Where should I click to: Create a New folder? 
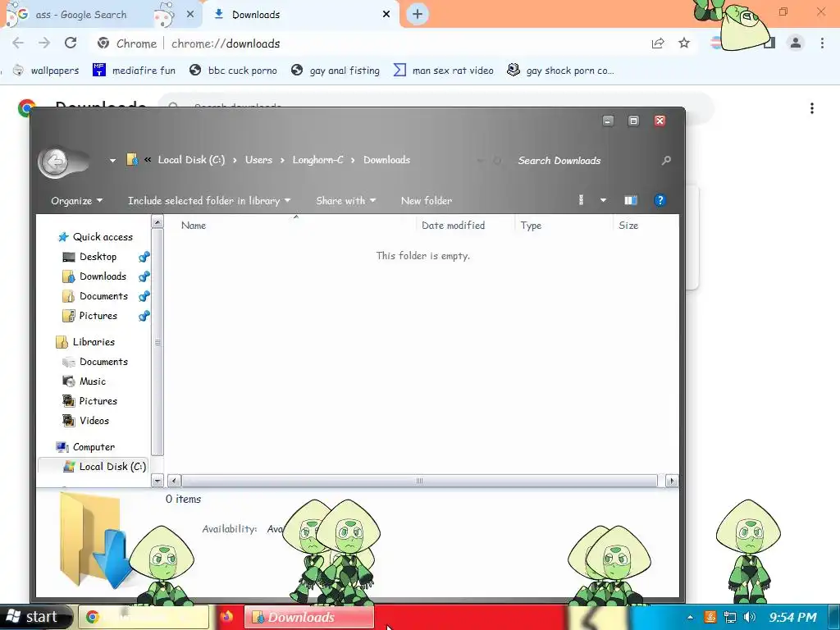point(427,201)
